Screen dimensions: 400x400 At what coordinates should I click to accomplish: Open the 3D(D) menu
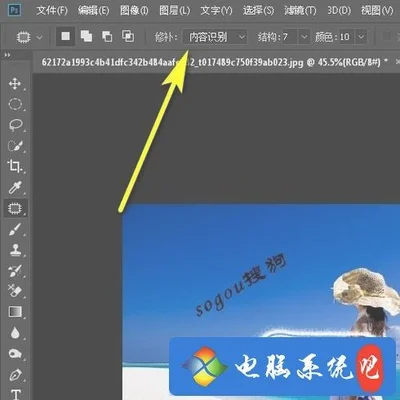[339, 11]
